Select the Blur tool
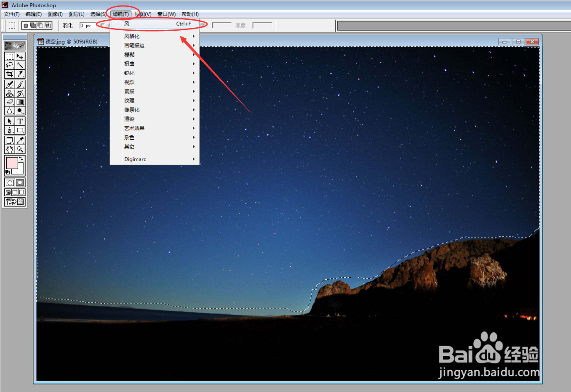This screenshot has height=392, width=571. pyautogui.click(x=10, y=111)
